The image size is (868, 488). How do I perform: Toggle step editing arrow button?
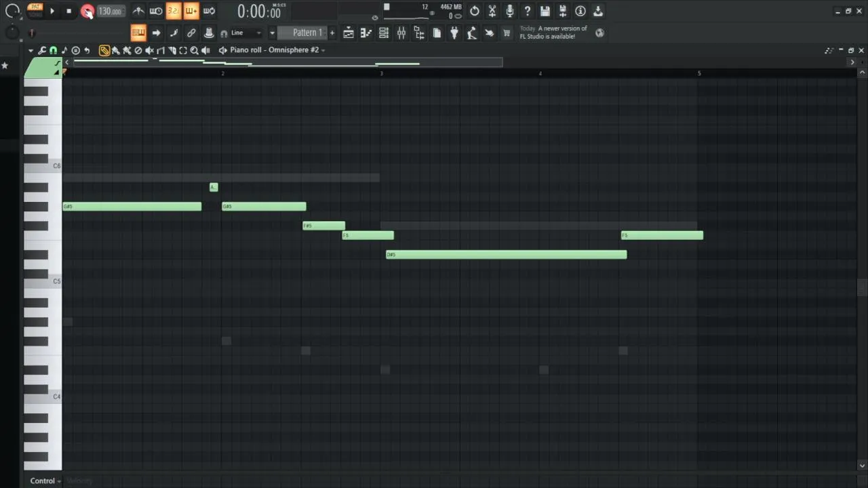[156, 33]
